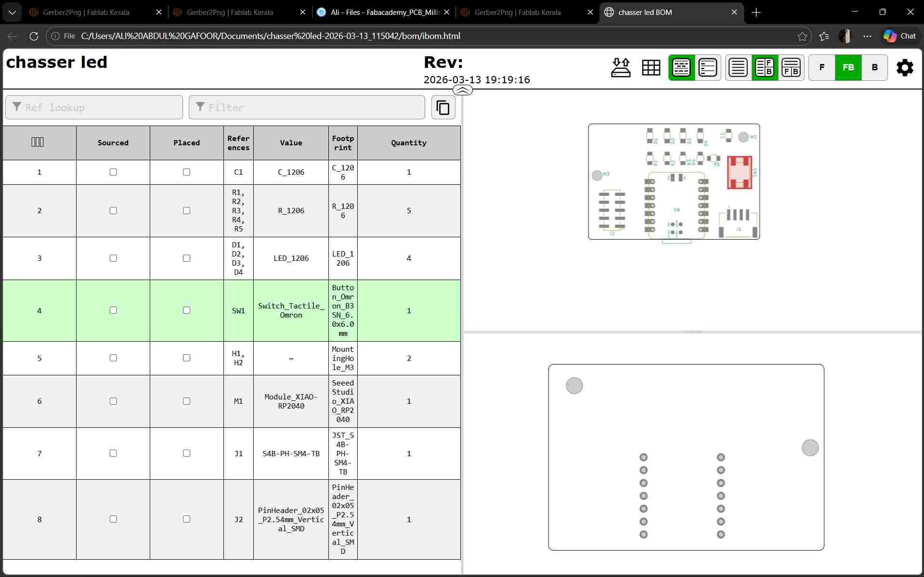Open the import/export save menu icon

(x=621, y=67)
